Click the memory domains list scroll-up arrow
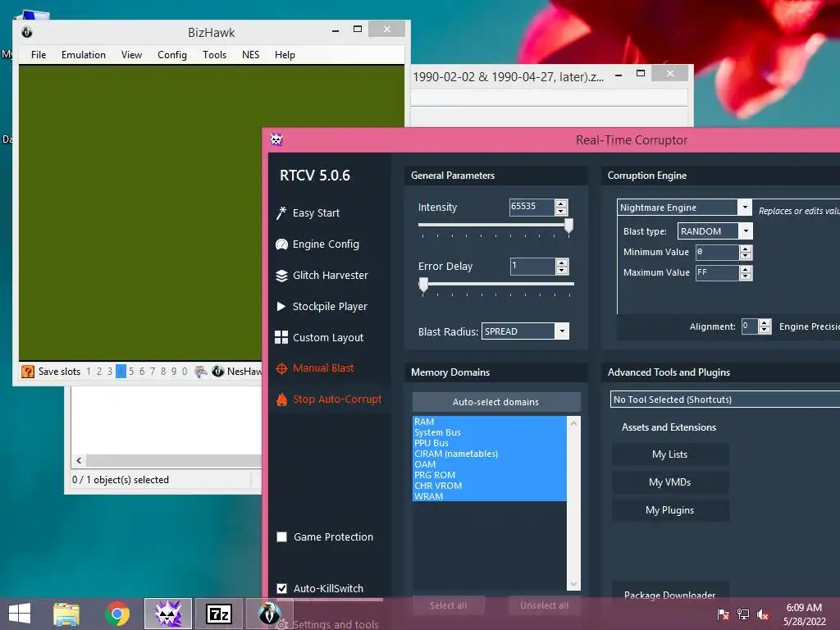The height and width of the screenshot is (630, 840). (x=573, y=422)
